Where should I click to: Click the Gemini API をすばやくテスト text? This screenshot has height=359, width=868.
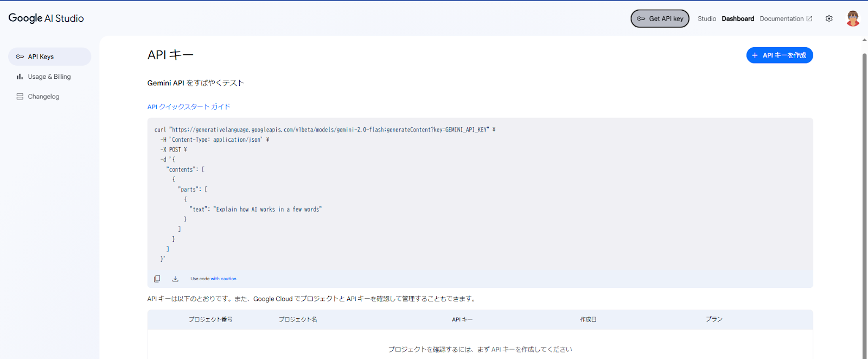coord(196,83)
